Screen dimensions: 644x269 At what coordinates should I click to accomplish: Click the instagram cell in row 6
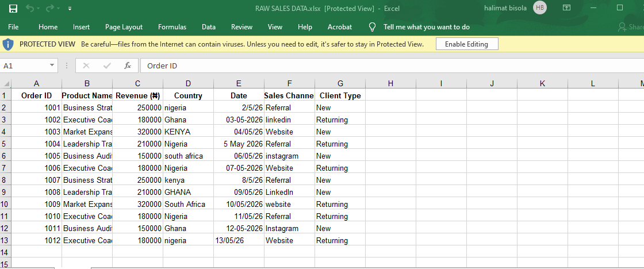(x=289, y=156)
